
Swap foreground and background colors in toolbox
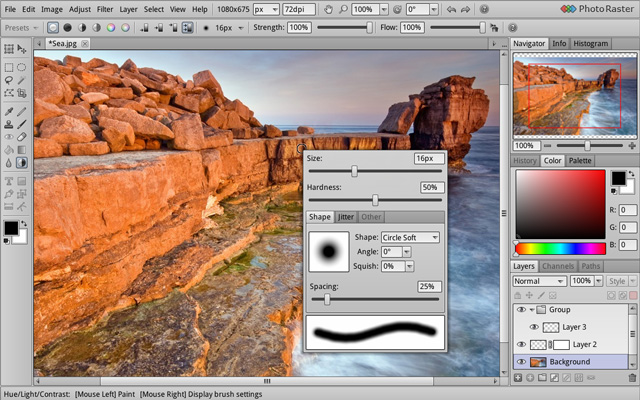(24, 224)
